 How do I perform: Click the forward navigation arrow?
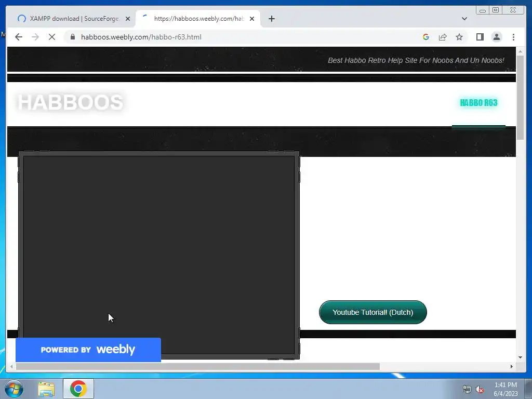(x=35, y=37)
